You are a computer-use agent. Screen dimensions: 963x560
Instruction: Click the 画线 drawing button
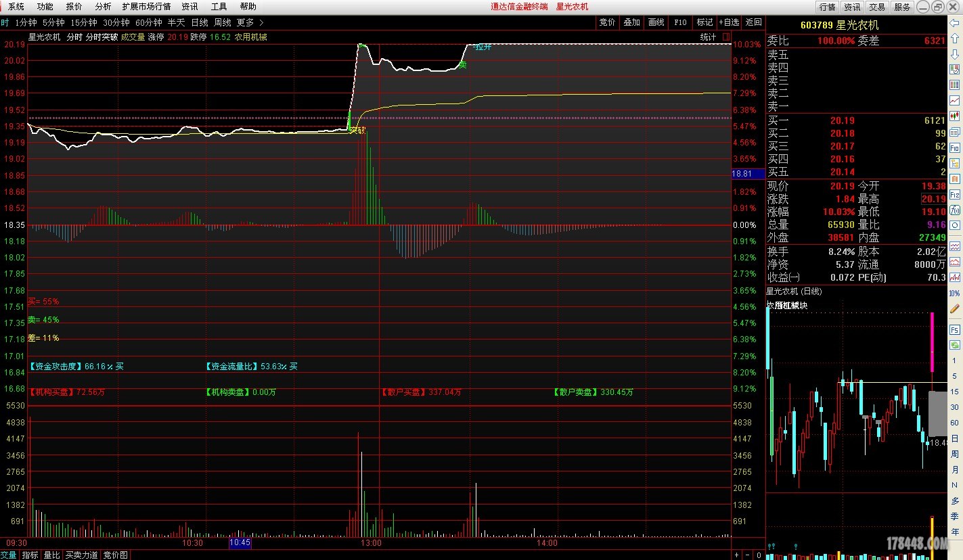(x=656, y=22)
